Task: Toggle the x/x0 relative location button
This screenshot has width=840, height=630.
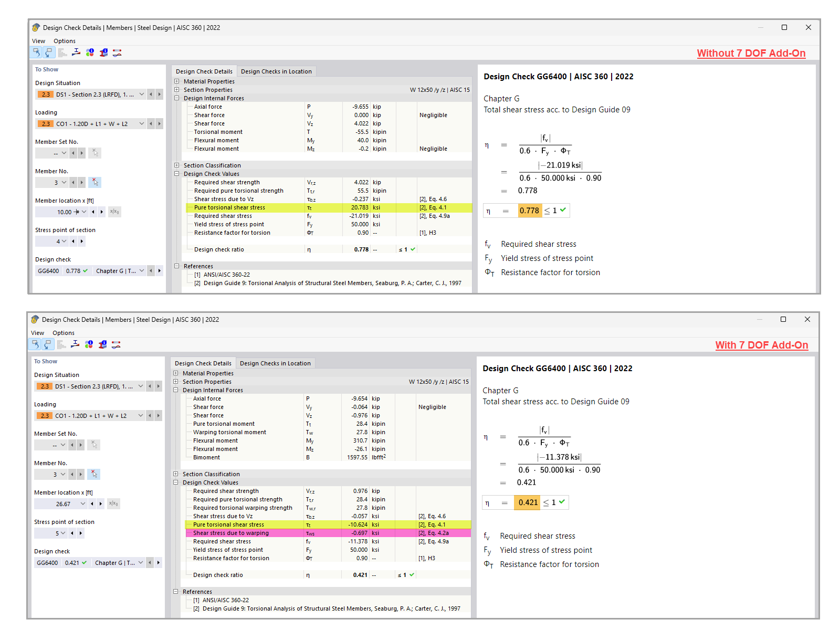Action: 114,212
